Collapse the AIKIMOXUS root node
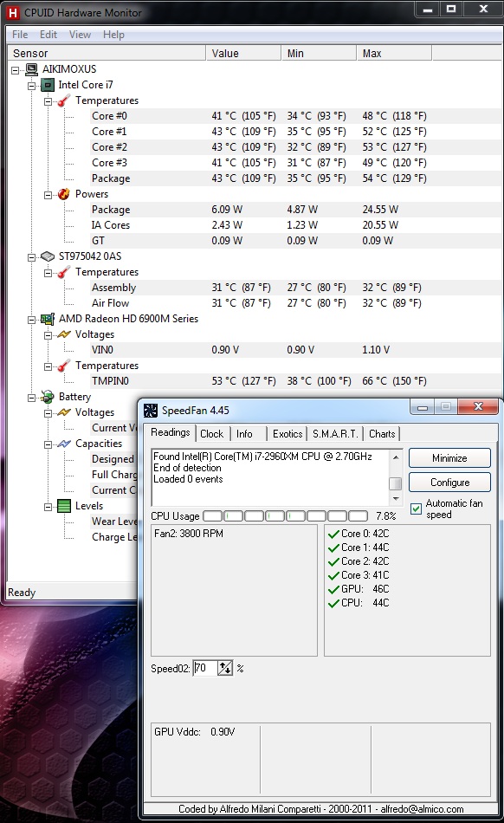Image resolution: width=504 pixels, height=823 pixels. [16, 70]
